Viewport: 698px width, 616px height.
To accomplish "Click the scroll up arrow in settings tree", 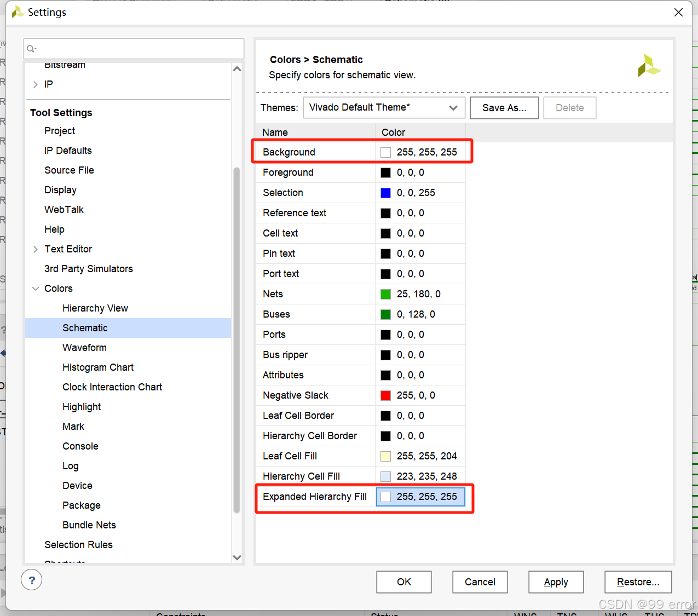I will click(x=237, y=69).
